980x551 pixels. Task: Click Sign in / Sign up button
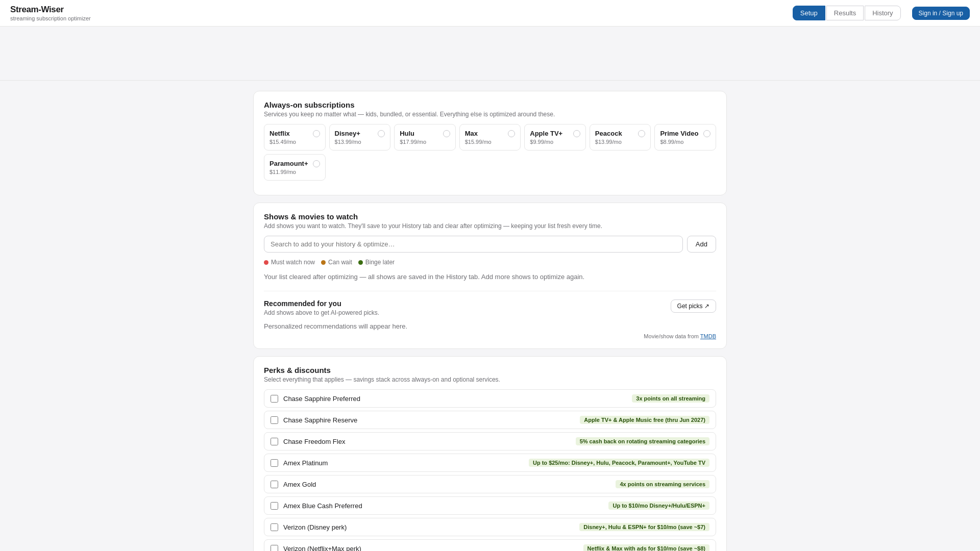point(941,13)
